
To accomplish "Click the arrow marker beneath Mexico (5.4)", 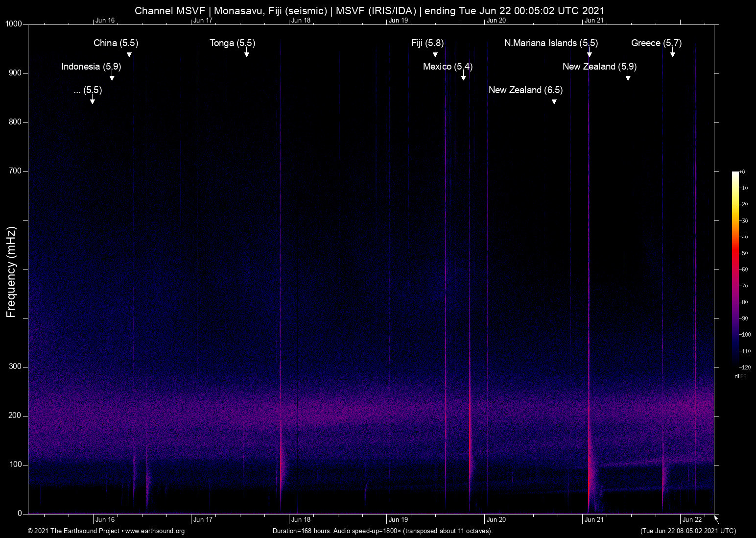I will click(x=463, y=76).
